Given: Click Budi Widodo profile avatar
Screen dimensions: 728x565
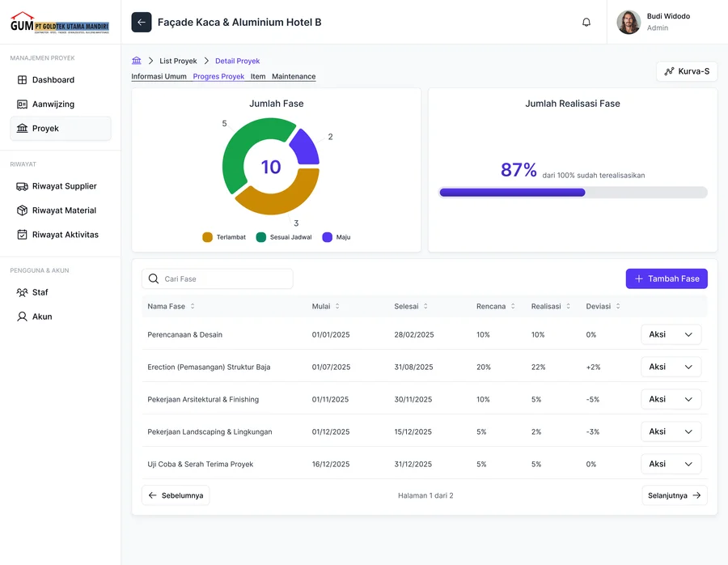Looking at the screenshot, I should coord(629,23).
